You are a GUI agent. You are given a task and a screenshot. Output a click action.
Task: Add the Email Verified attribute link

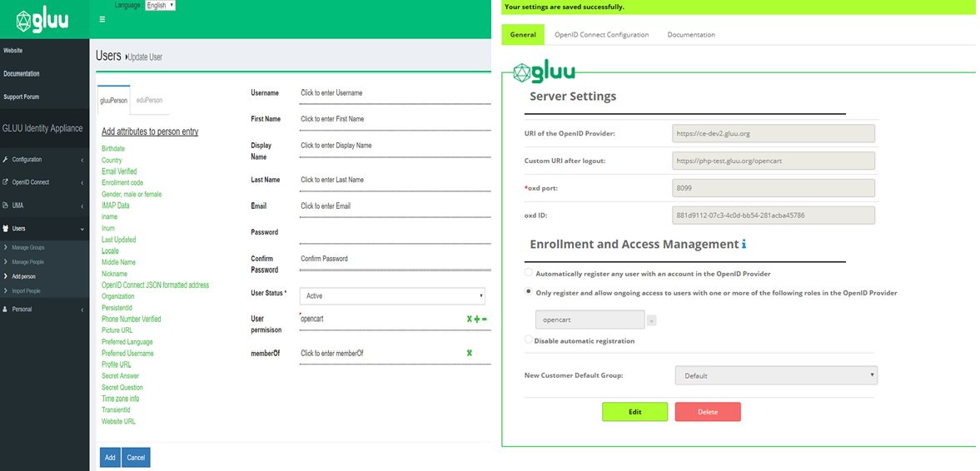(119, 171)
